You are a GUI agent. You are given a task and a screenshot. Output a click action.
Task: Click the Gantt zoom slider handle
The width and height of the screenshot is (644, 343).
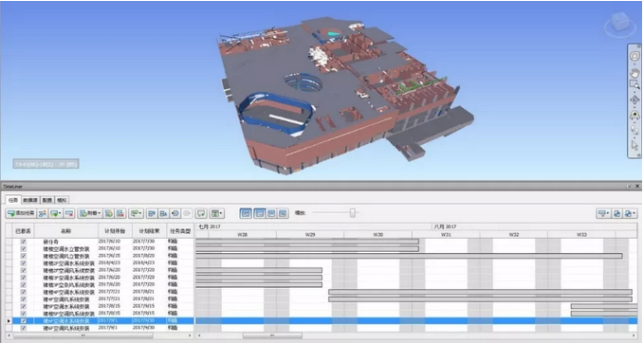(353, 213)
